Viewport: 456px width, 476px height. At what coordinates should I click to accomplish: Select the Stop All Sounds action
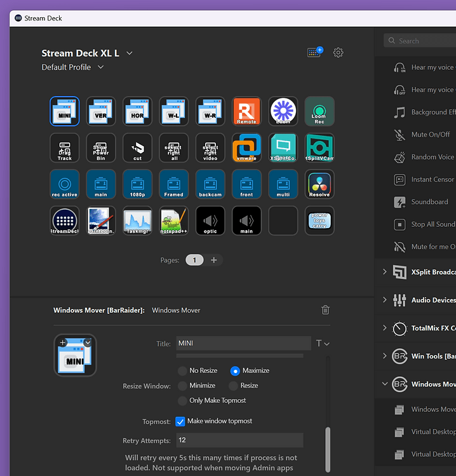click(x=424, y=224)
